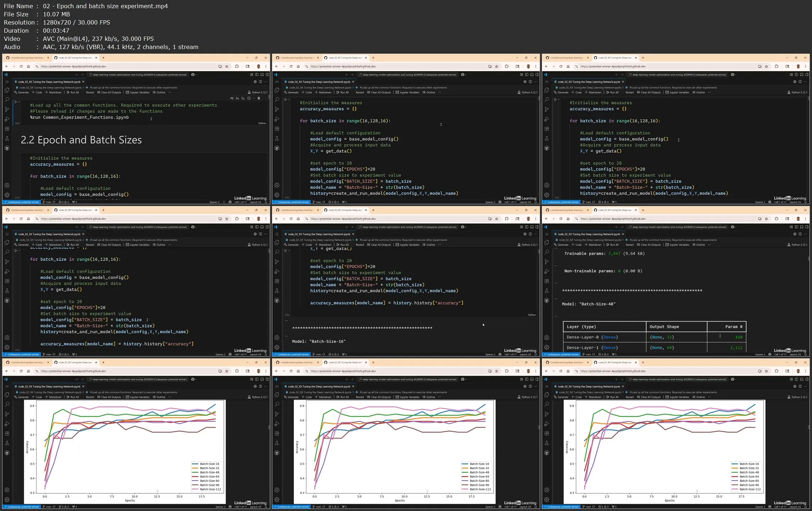Click Execute Cell and Below icon

[x=243, y=98]
